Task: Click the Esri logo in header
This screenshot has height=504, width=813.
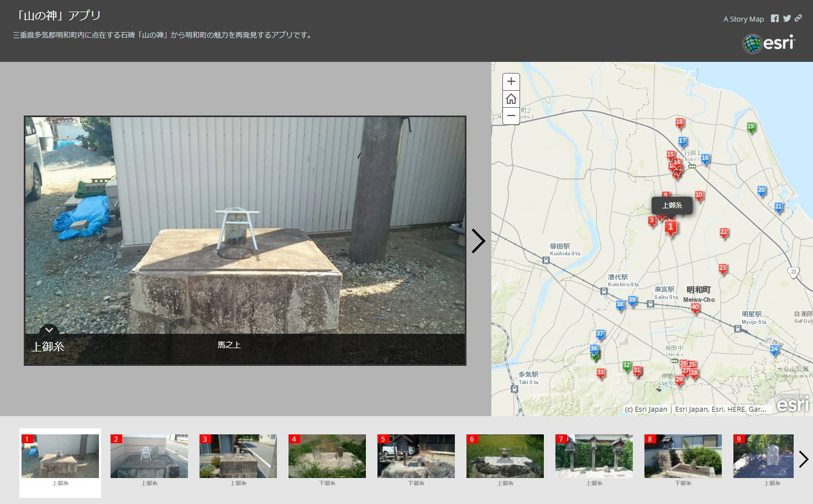Action: tap(769, 43)
